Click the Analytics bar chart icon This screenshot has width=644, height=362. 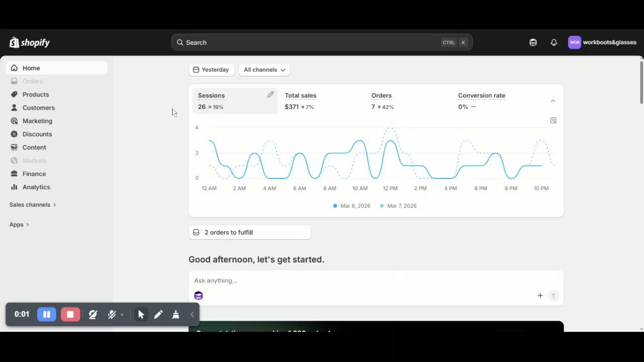point(14,187)
